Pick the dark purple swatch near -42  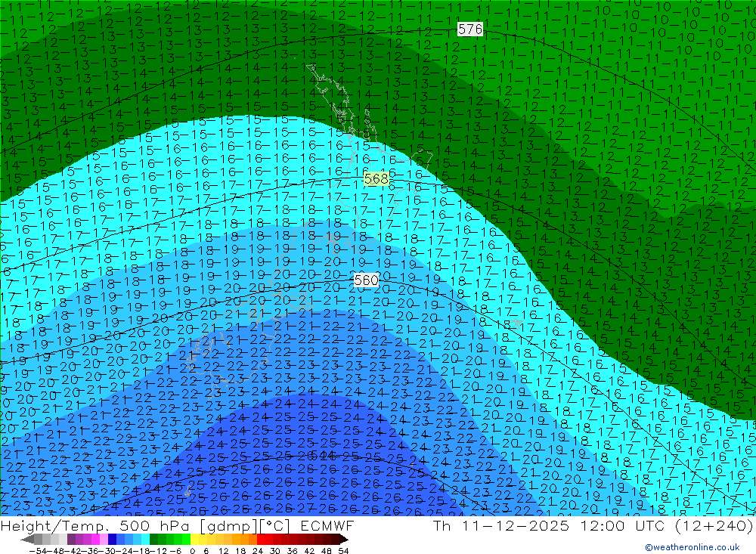(71, 540)
